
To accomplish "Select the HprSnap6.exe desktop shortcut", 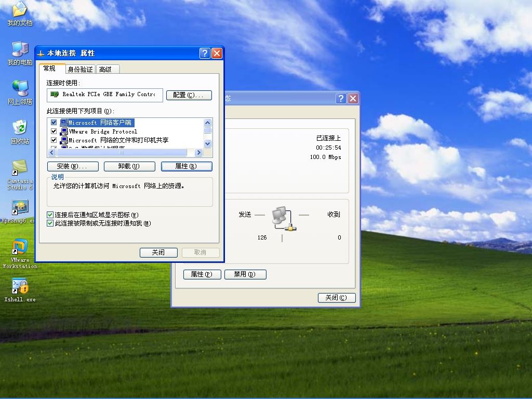I will pos(20,211).
